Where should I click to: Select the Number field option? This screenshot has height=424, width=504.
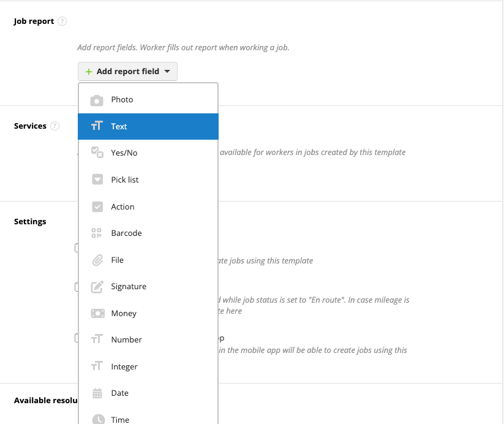(148, 339)
